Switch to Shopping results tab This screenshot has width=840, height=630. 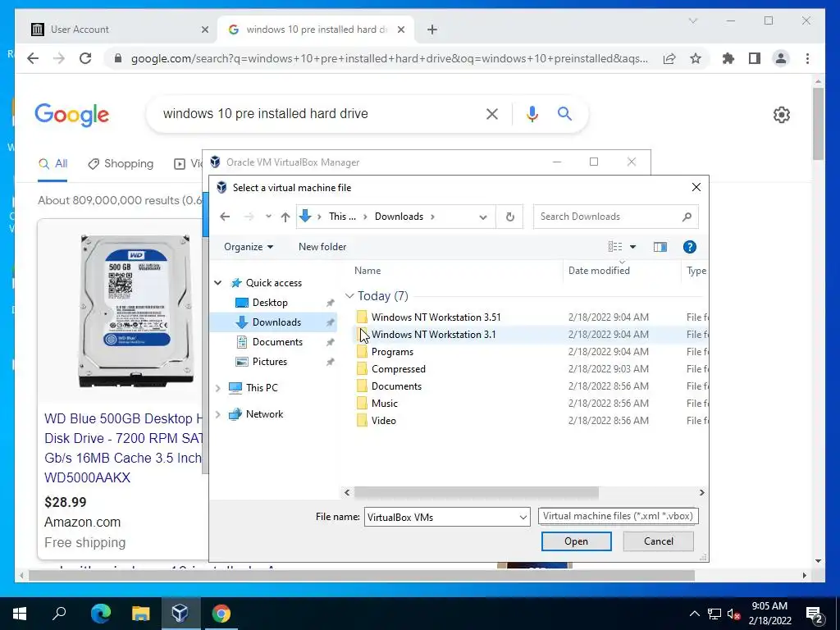point(121,164)
